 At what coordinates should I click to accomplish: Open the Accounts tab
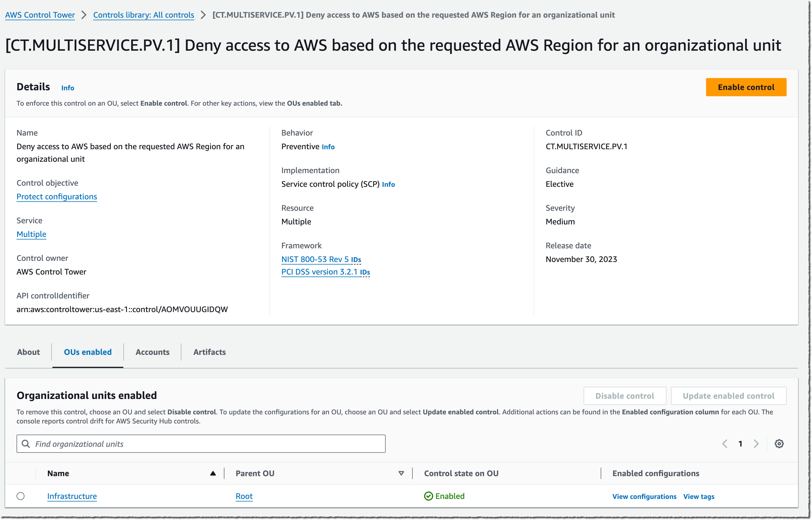pyautogui.click(x=152, y=352)
